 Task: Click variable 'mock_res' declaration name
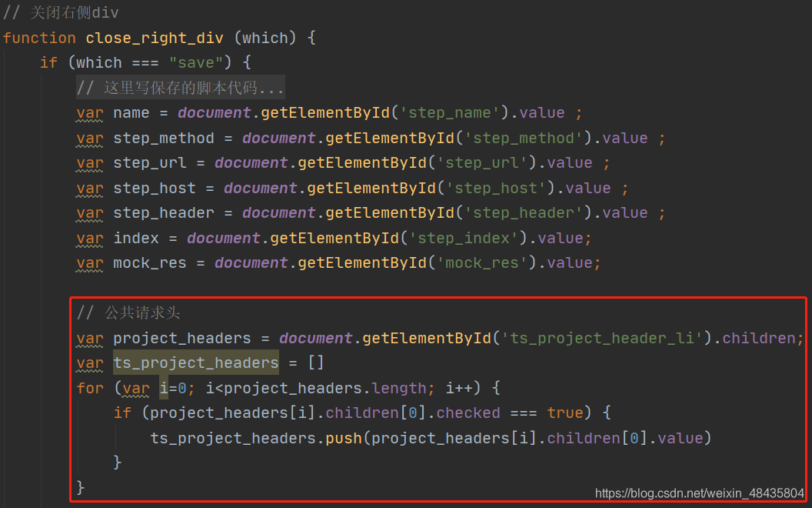pos(150,263)
